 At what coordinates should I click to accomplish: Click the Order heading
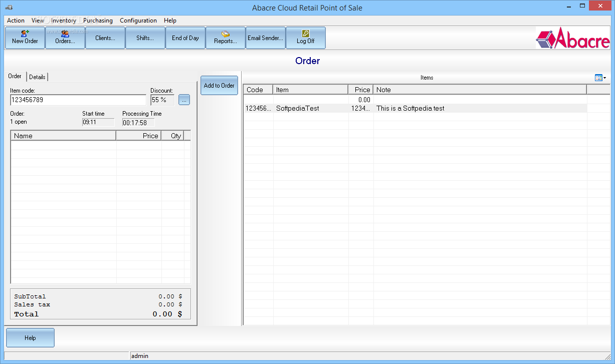[307, 61]
